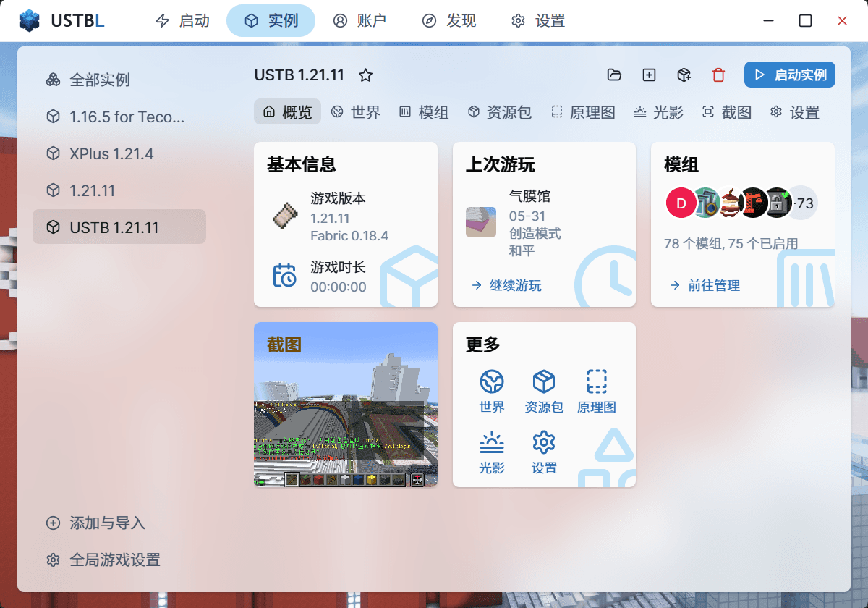Switch to 启动 top navigation tab
This screenshot has width=868, height=608.
click(183, 21)
